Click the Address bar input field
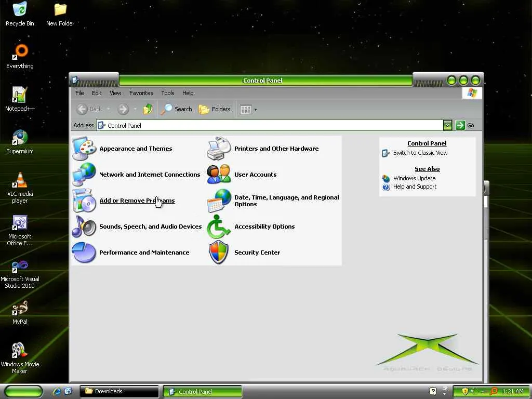The height and width of the screenshot is (399, 532). coord(270,125)
